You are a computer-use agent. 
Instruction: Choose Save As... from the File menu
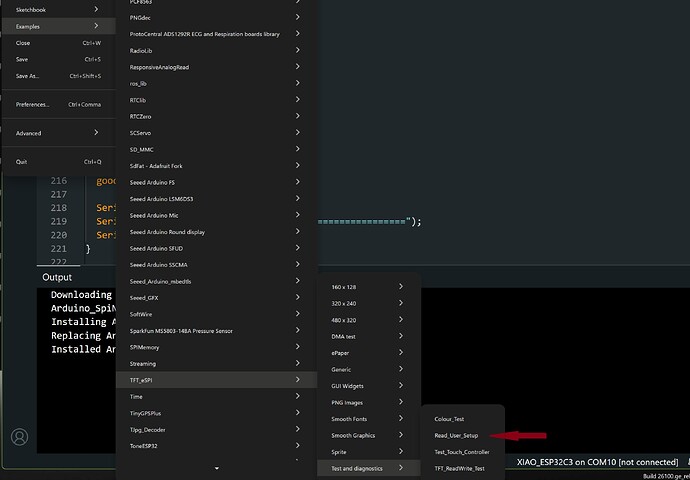coord(59,76)
